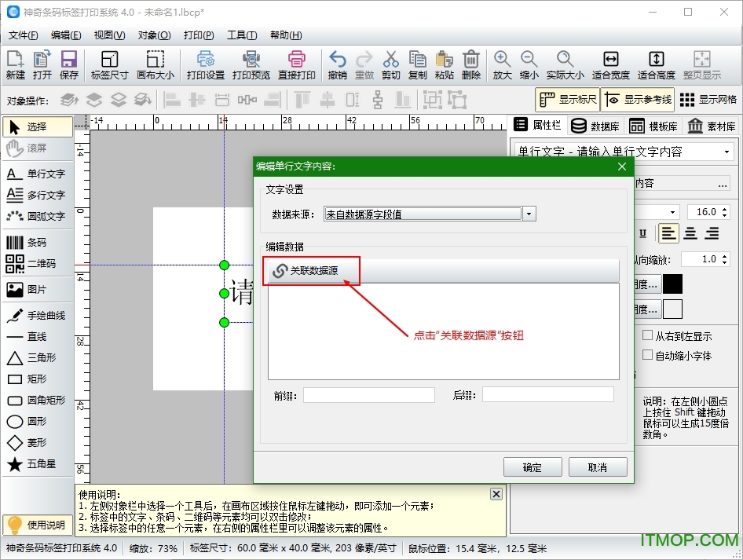Select the 五角星 star shape tool

(37, 464)
